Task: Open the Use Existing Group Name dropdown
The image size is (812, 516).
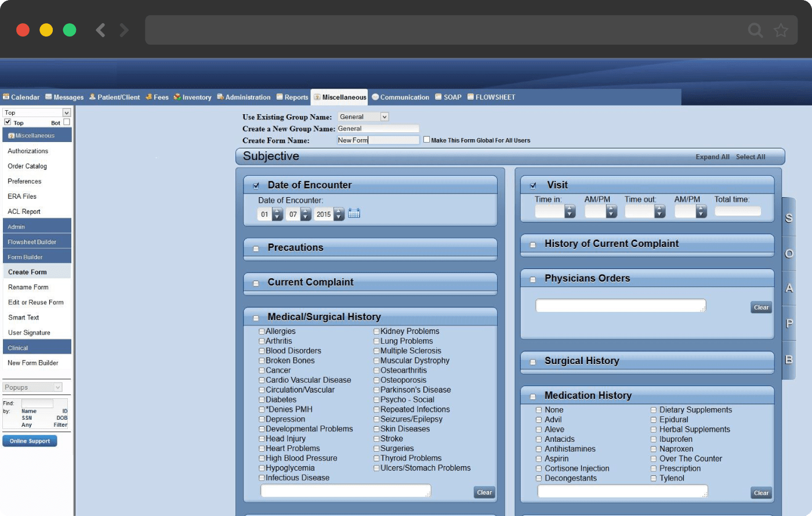Action: (363, 117)
